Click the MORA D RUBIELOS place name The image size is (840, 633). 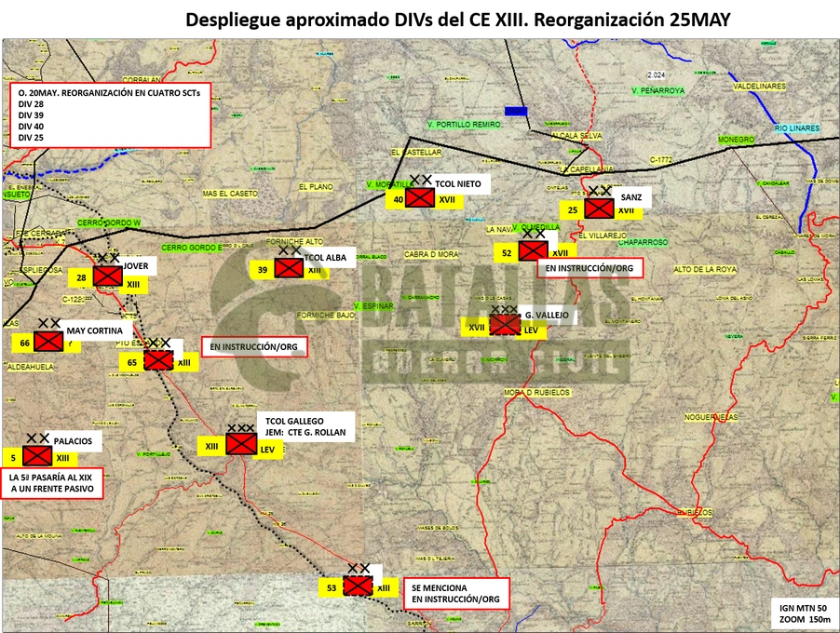point(536,393)
